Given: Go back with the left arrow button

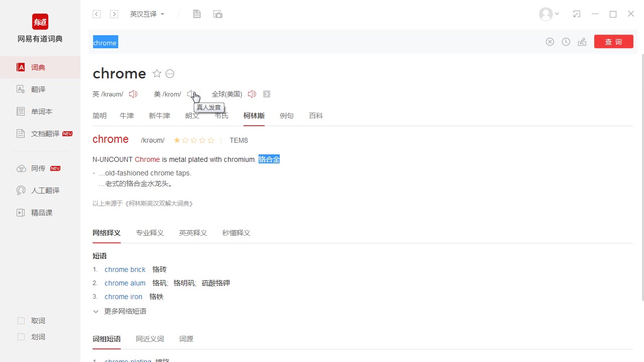Looking at the screenshot, I should [x=97, y=14].
